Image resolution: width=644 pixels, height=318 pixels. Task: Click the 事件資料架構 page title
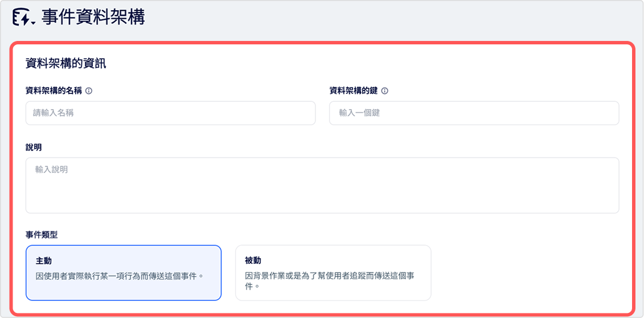(93, 18)
